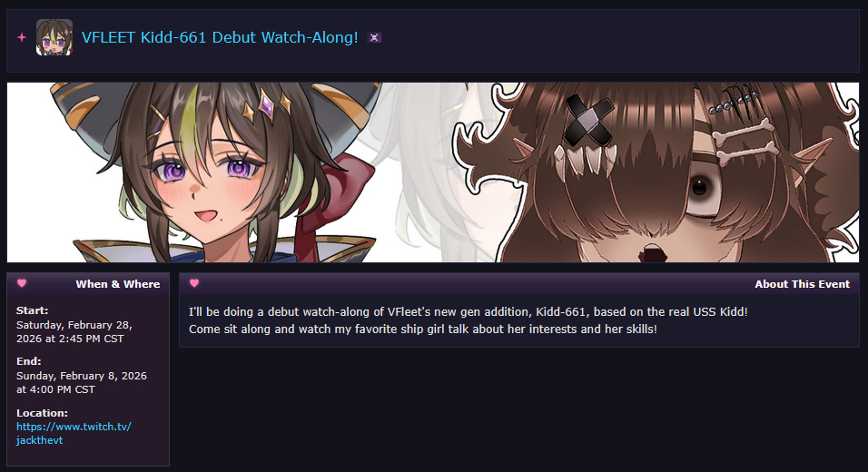Screen dimensions: 868x472
Task: Click the red ribbon on the left character
Action: click(334, 199)
